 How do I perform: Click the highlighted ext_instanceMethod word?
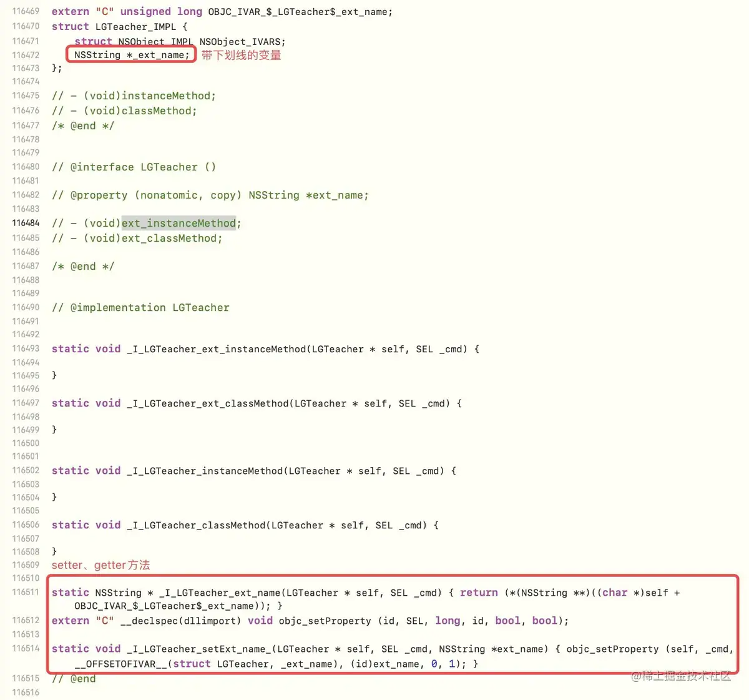click(179, 224)
